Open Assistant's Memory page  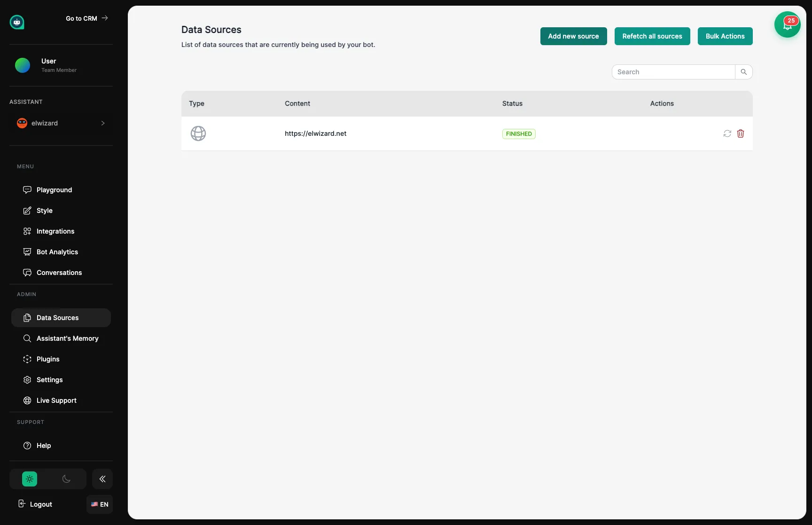pyautogui.click(x=61, y=338)
